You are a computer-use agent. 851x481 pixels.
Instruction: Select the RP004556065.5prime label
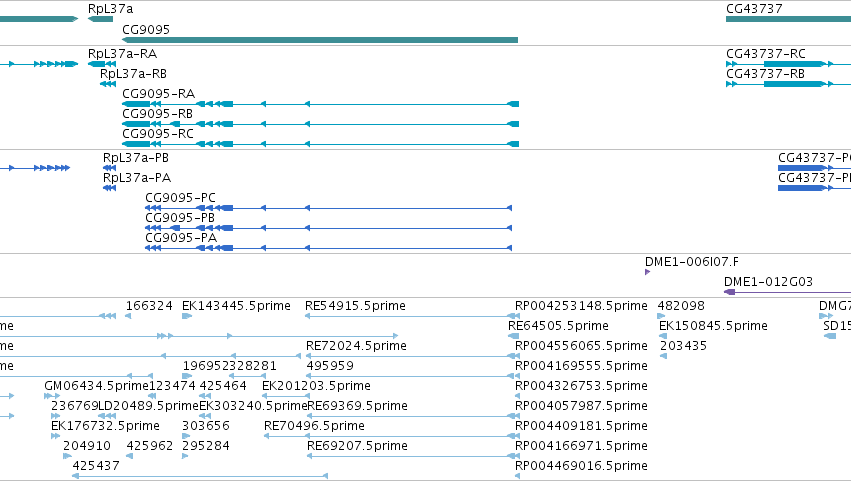pos(581,346)
